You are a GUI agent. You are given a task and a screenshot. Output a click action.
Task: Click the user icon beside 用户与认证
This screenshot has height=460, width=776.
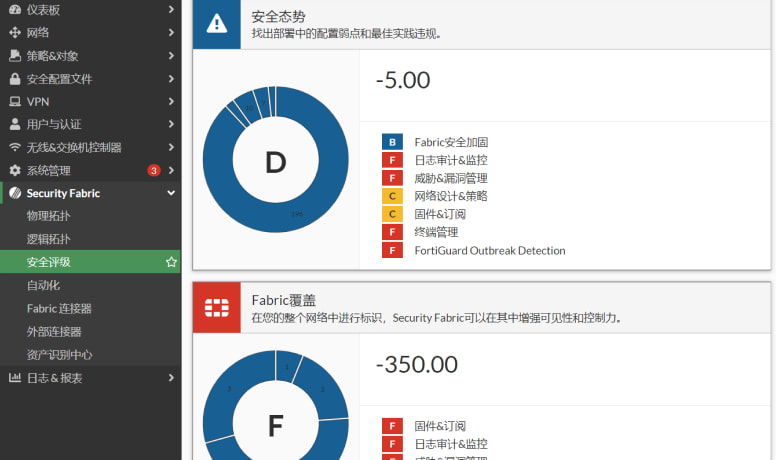15,125
